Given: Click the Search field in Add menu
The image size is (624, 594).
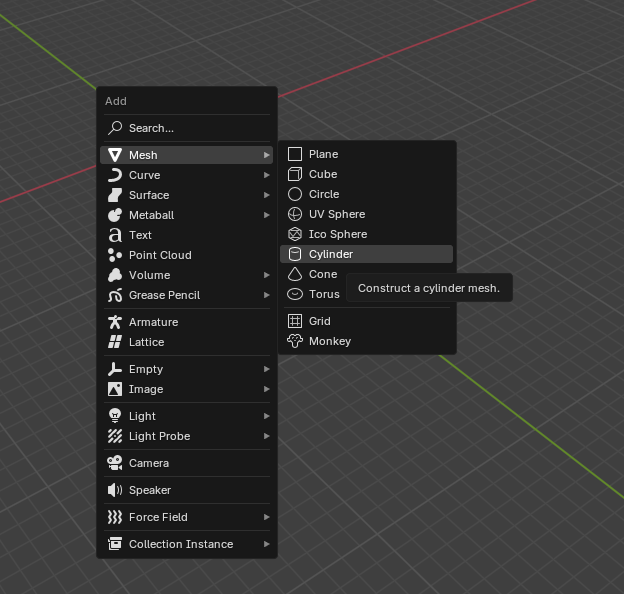Looking at the screenshot, I should tap(186, 128).
